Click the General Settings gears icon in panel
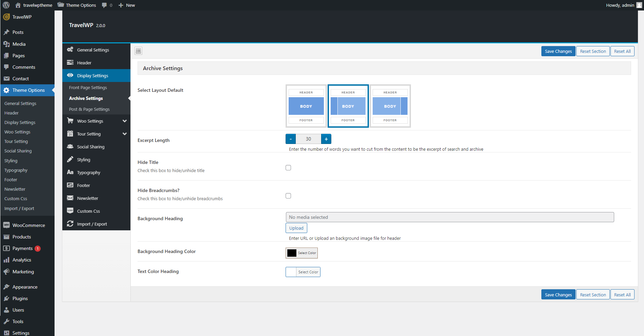644x336 pixels. tap(70, 49)
